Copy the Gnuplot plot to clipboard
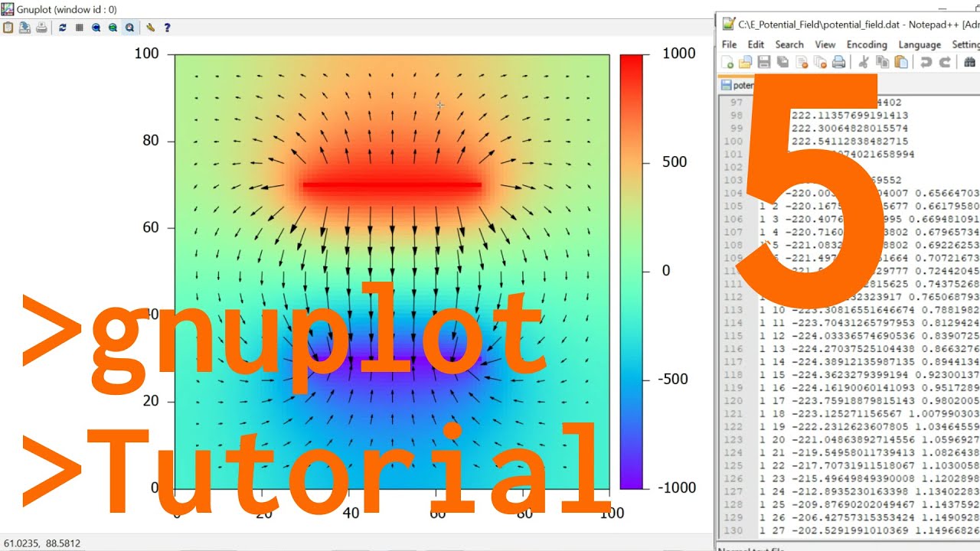Viewport: 980px width, 551px height. pyautogui.click(x=8, y=28)
